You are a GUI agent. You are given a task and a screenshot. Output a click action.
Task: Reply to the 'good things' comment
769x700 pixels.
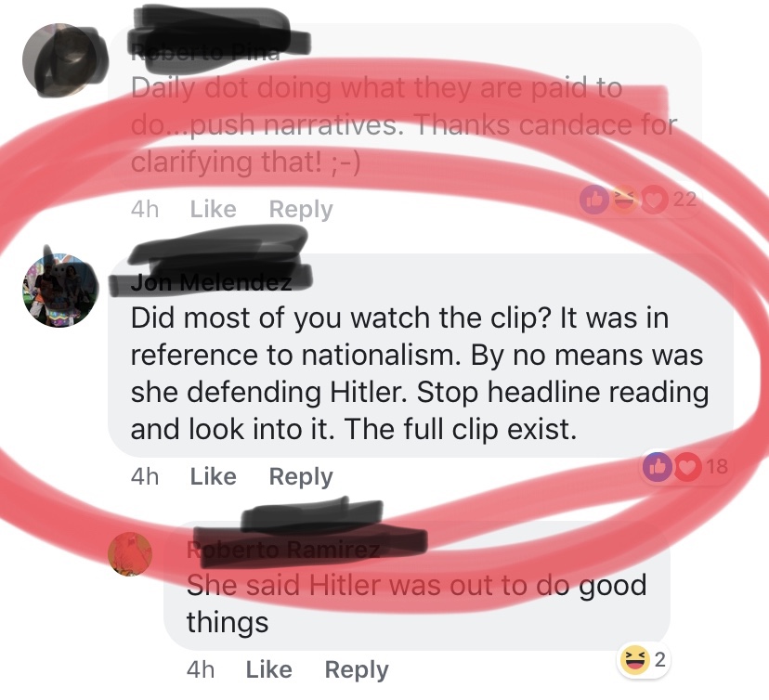pyautogui.click(x=357, y=670)
